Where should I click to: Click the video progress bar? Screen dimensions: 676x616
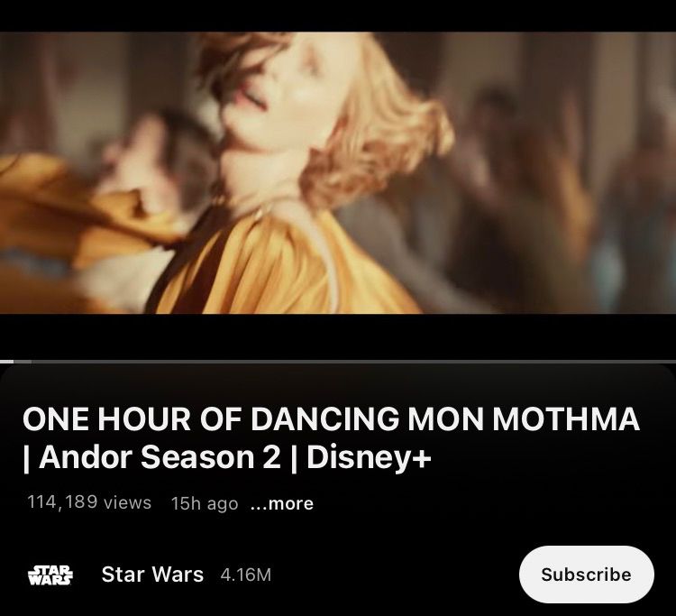[x=338, y=361]
